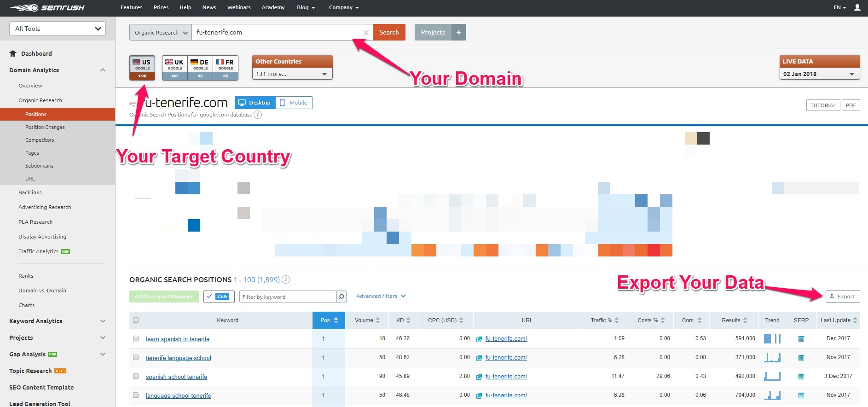Viewport: 868px width, 407px height.
Task: Open the All Tools dropdown
Action: tap(58, 29)
